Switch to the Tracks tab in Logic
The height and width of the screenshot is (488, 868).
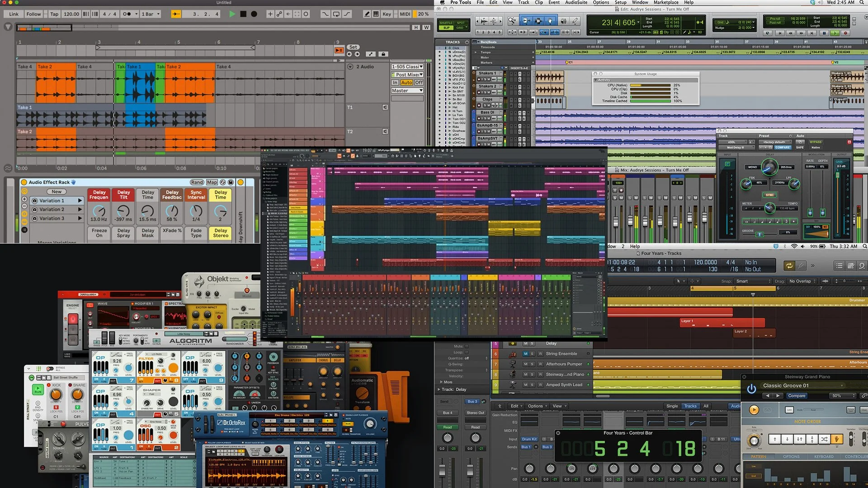(x=691, y=406)
